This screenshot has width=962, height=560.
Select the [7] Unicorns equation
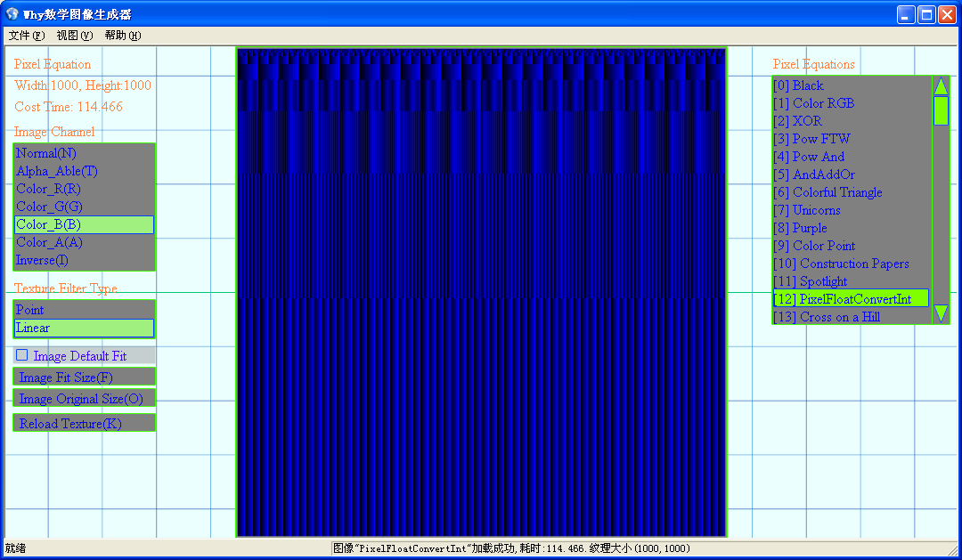pos(852,210)
